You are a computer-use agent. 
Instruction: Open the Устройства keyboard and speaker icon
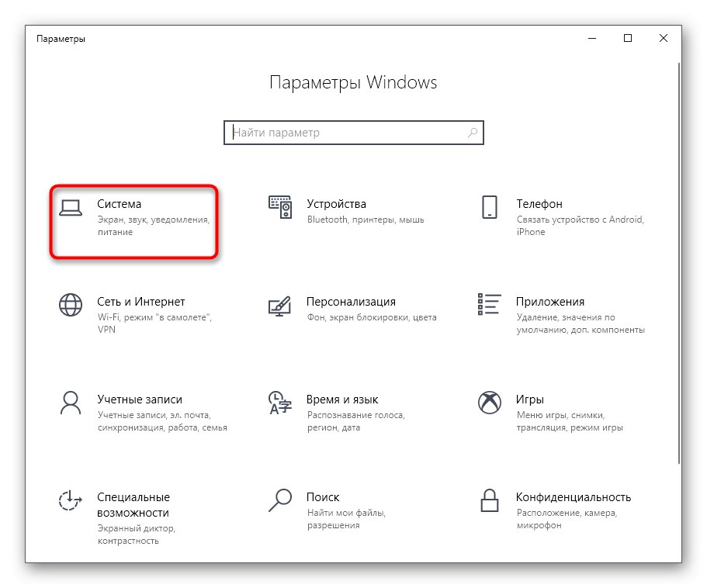[x=280, y=207]
